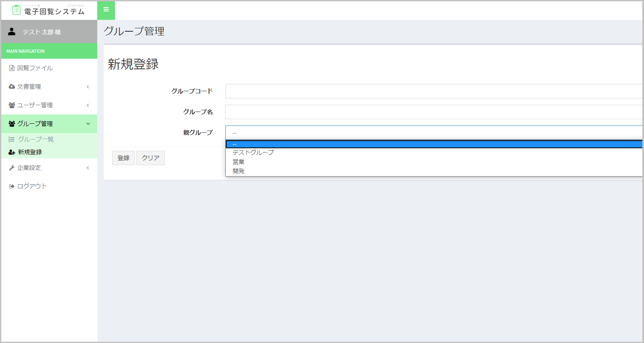Click the ログアウト sign-out icon
The height and width of the screenshot is (343, 644).
(x=12, y=186)
